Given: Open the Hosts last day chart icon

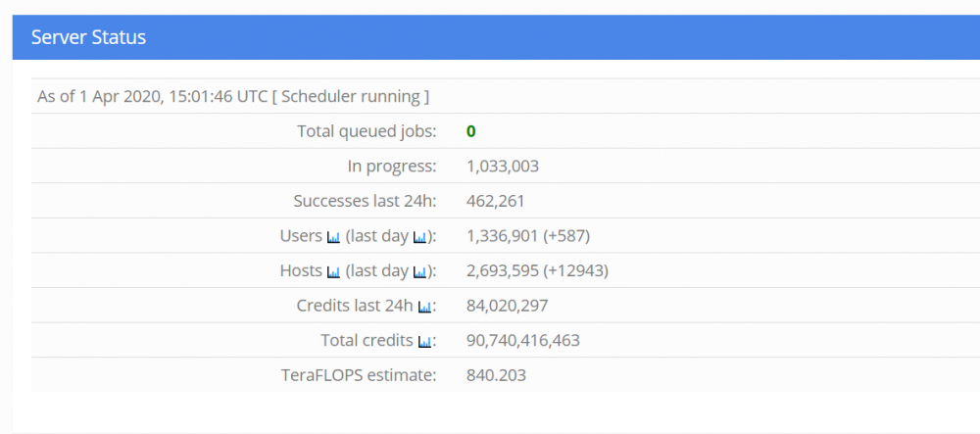Looking at the screenshot, I should [x=420, y=271].
